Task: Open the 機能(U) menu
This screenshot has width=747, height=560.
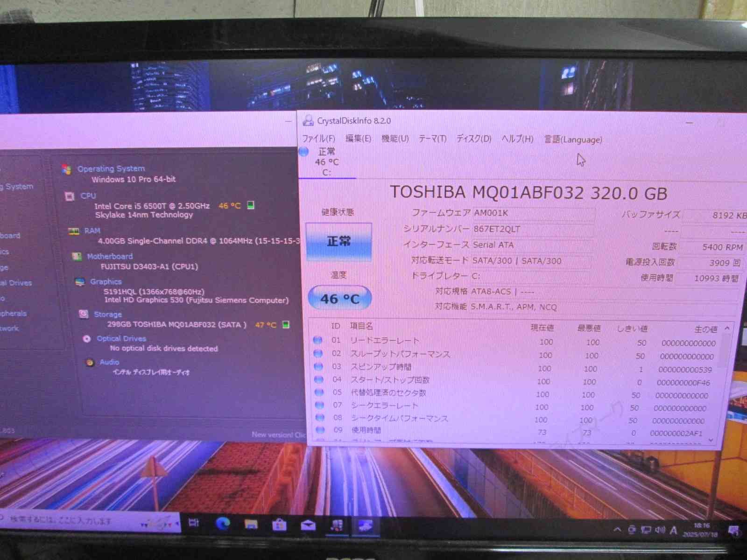Action: [x=395, y=139]
